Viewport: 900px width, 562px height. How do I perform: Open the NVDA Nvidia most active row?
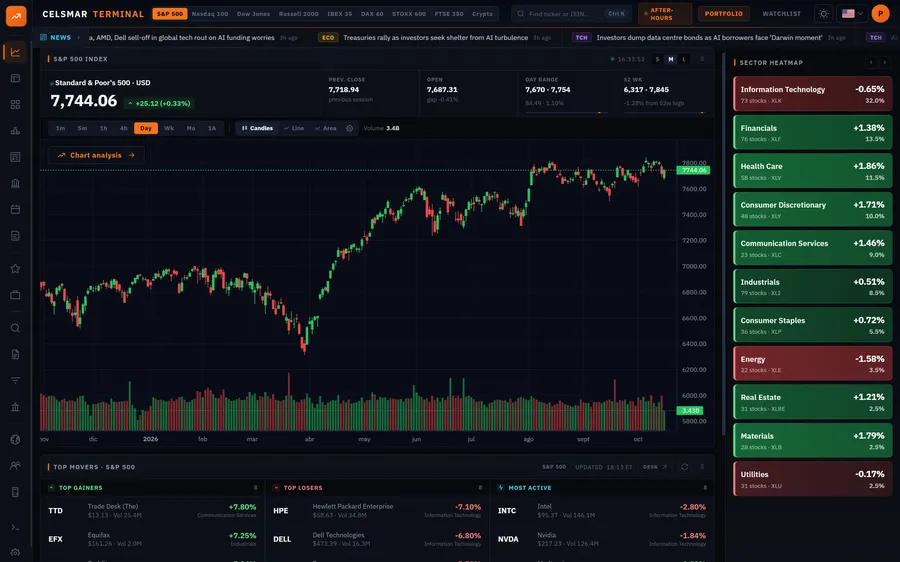(602, 539)
